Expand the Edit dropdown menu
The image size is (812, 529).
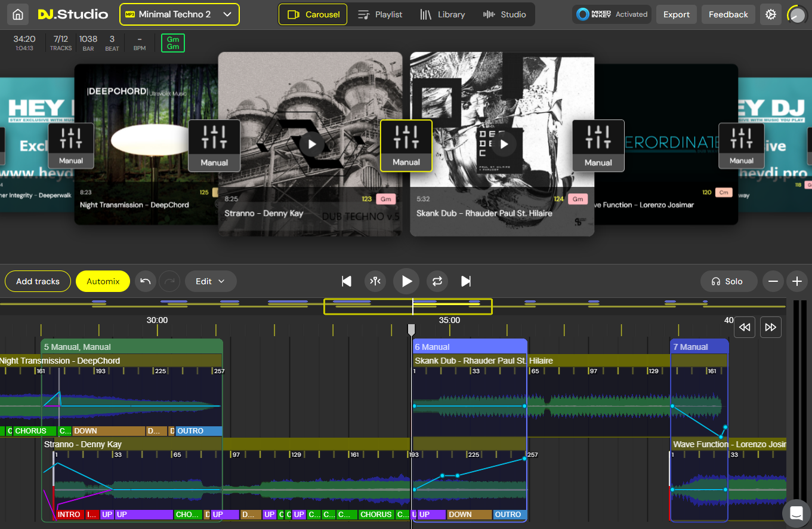tap(211, 281)
